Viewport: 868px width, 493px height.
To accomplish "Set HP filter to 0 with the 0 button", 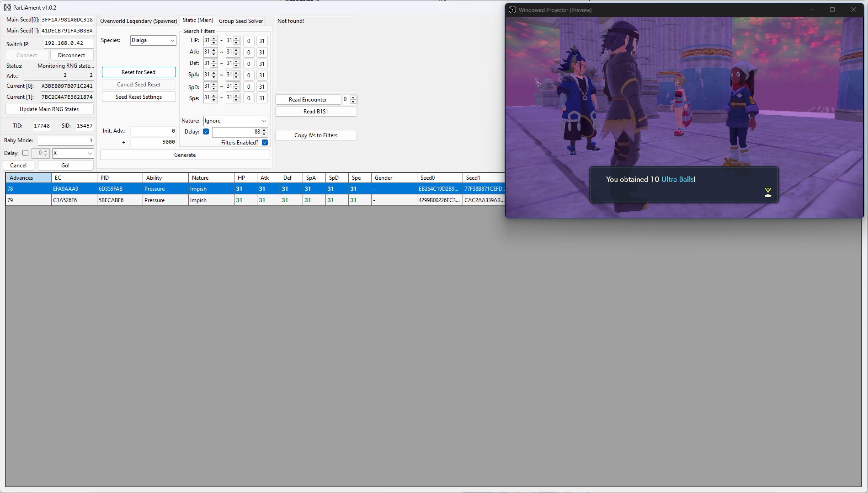I will coord(249,41).
